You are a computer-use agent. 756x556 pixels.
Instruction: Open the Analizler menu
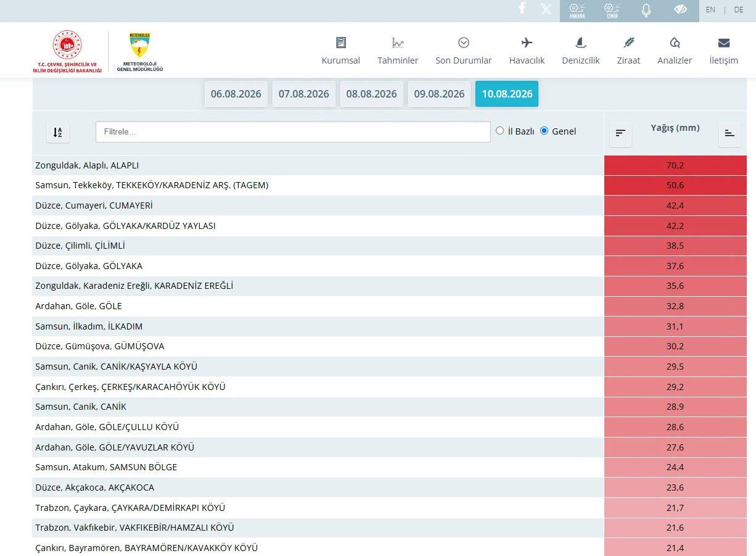point(675,60)
